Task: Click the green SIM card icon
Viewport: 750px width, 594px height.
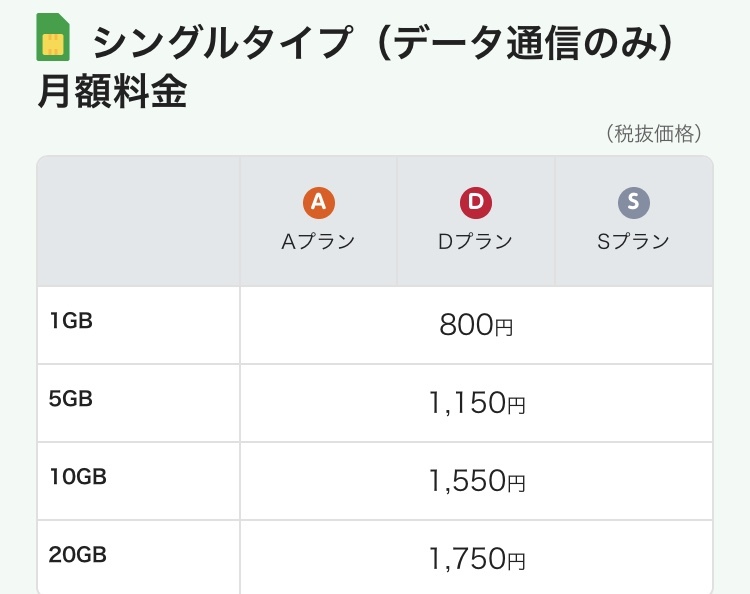Action: click(x=53, y=37)
